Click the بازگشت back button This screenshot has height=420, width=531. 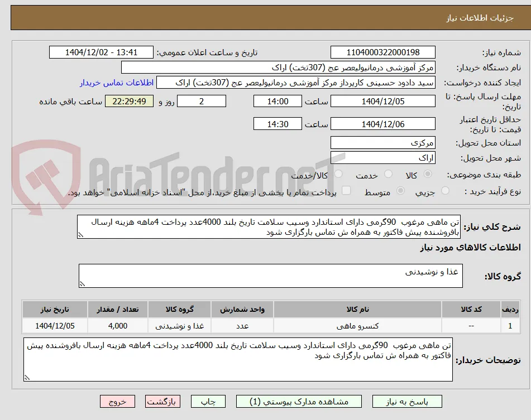pos(162,402)
